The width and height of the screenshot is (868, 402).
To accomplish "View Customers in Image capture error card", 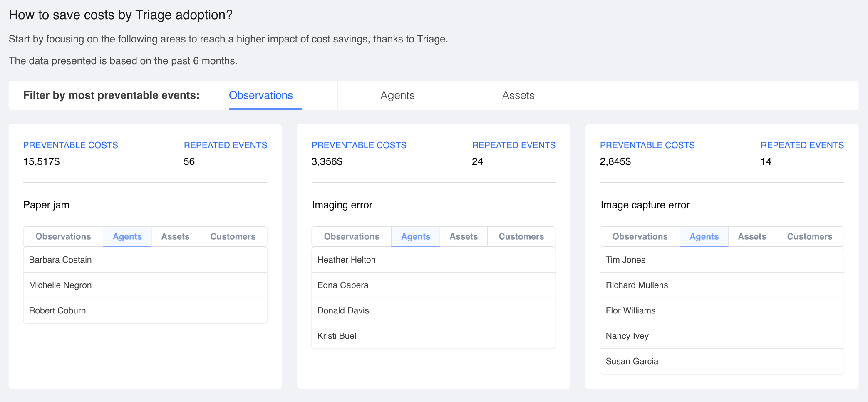I will click(809, 237).
